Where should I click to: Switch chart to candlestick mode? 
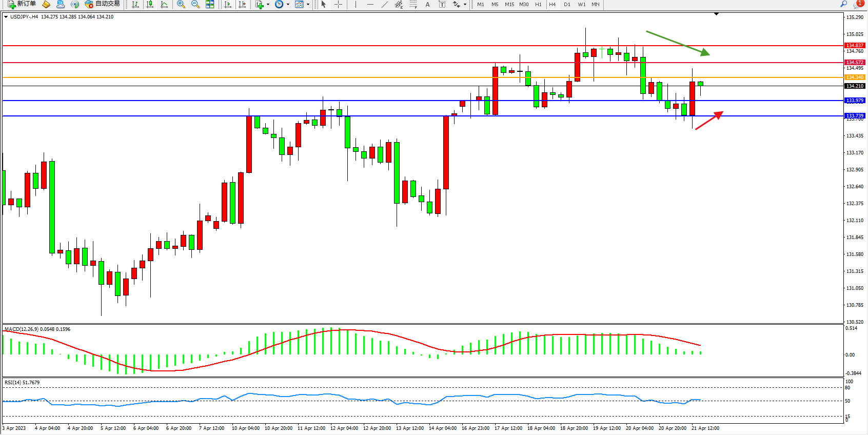pyautogui.click(x=150, y=4)
